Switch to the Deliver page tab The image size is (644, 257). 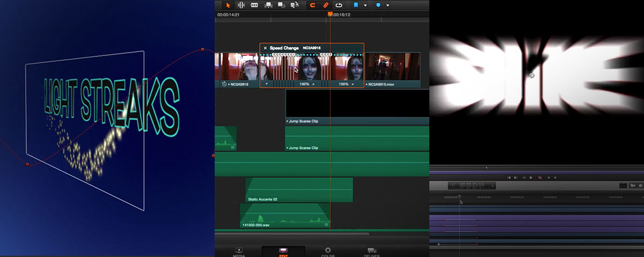(x=371, y=252)
